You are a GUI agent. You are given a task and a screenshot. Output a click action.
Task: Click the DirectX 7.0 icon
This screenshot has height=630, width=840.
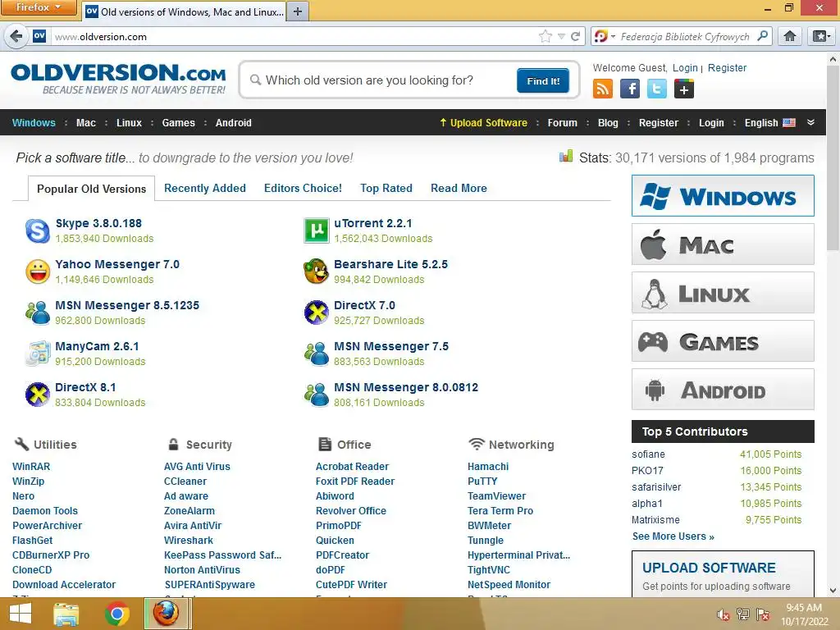point(316,313)
